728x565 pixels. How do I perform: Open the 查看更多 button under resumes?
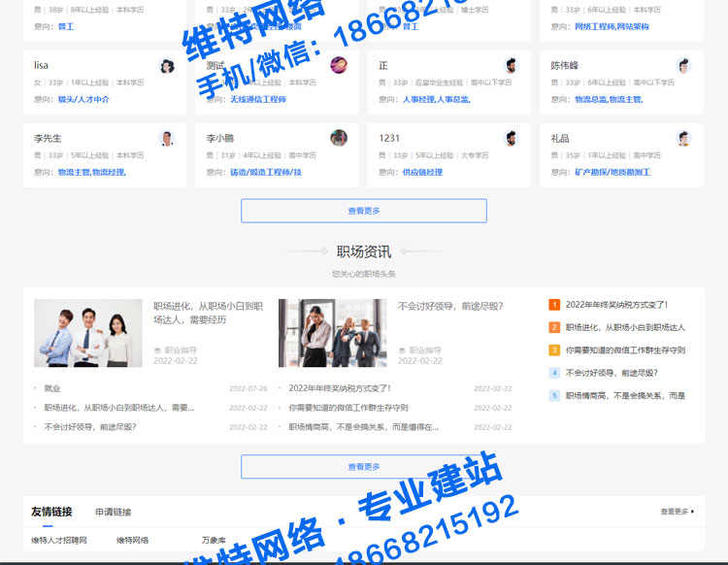coord(364,211)
